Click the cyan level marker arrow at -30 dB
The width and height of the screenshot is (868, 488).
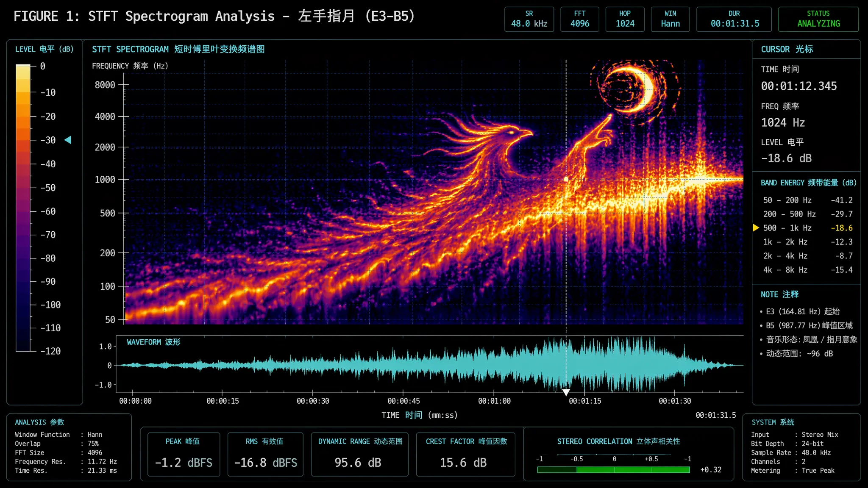coord(68,140)
